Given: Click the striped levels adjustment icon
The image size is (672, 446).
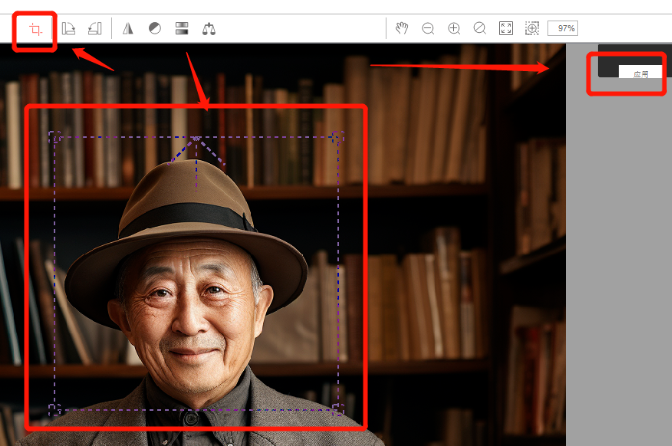Looking at the screenshot, I should 182,29.
